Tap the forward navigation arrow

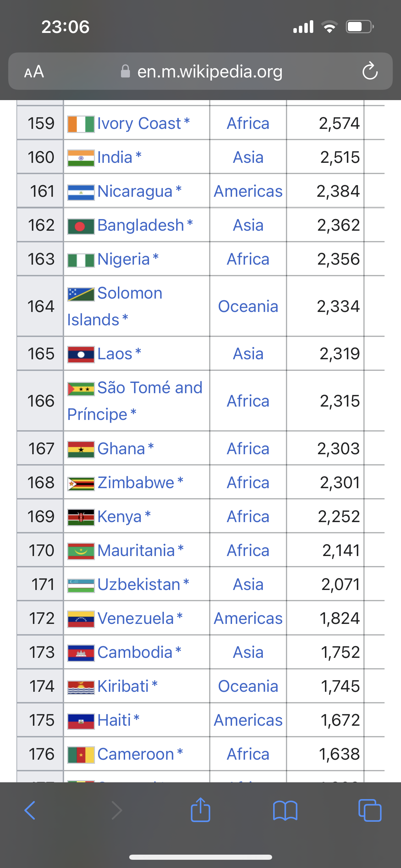tap(117, 810)
